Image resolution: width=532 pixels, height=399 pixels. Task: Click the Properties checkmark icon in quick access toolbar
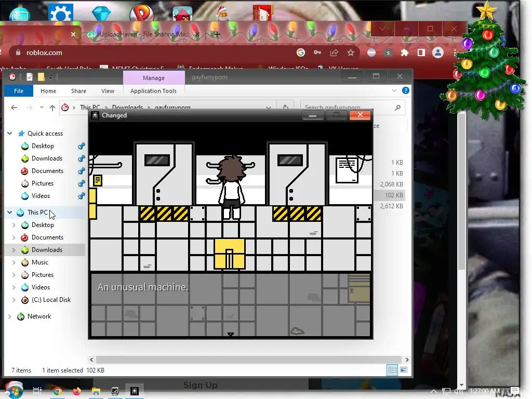click(x=30, y=77)
